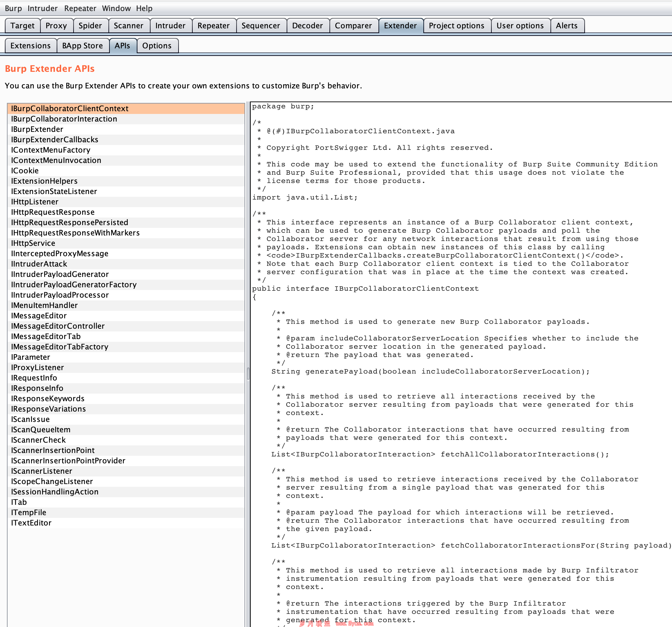Select IIntruderPayloadProcessor in the API list
672x627 pixels.
click(126, 295)
